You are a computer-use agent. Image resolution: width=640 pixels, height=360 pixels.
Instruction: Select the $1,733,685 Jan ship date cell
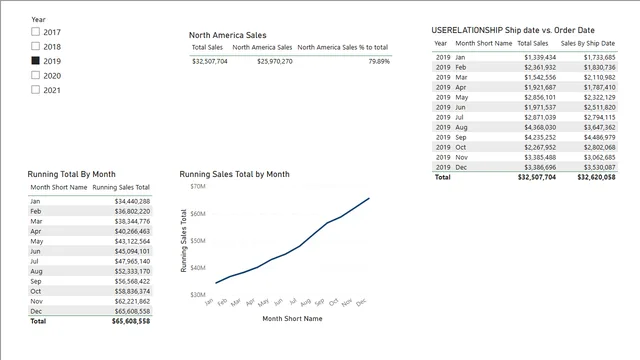(x=599, y=57)
